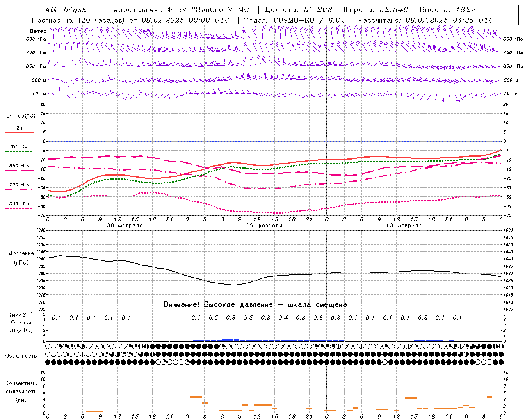Click the 0.9 precipitation amount value

pos(231,317)
